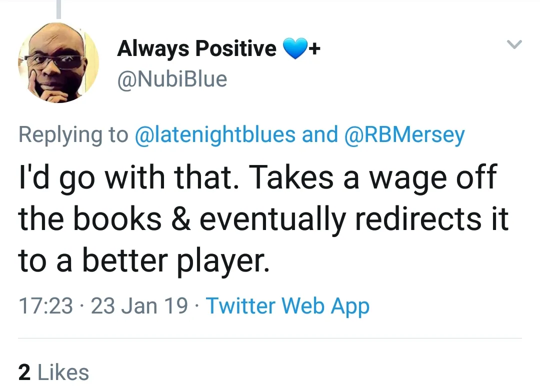This screenshot has width=540, height=392.
Task: Click the NubiBlue profile avatar
Action: coord(58,62)
